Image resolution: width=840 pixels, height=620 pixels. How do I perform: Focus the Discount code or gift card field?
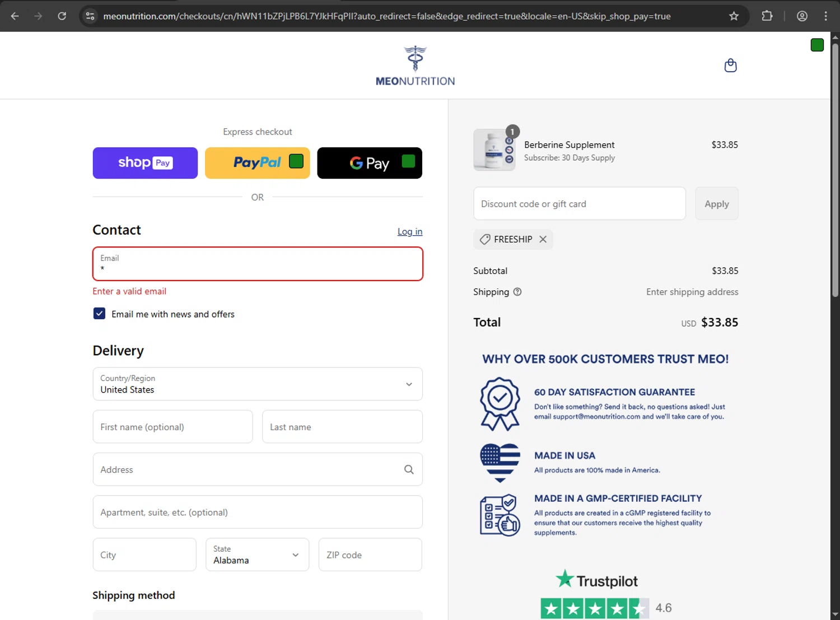coord(580,204)
